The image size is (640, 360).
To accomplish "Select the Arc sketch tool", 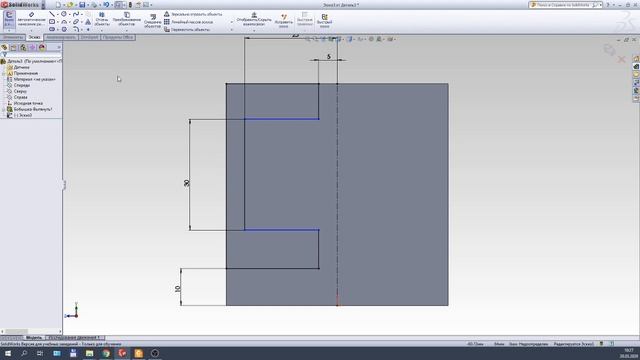I will tap(64, 22).
